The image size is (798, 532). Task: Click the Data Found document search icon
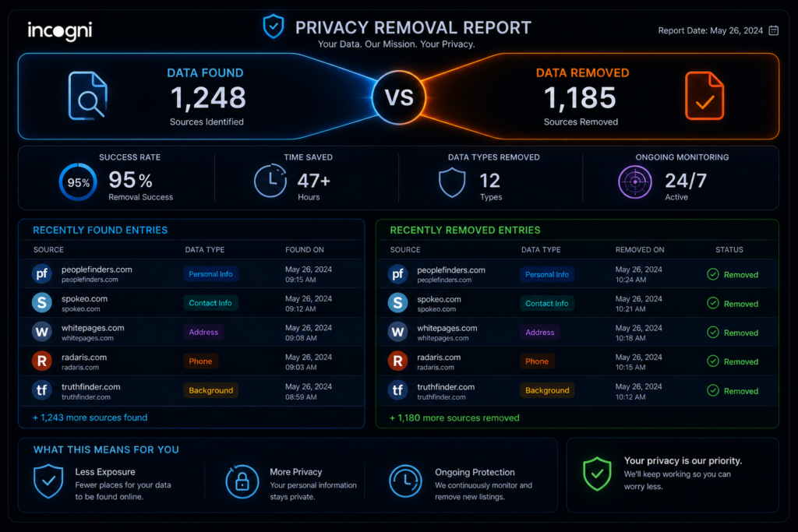click(87, 96)
